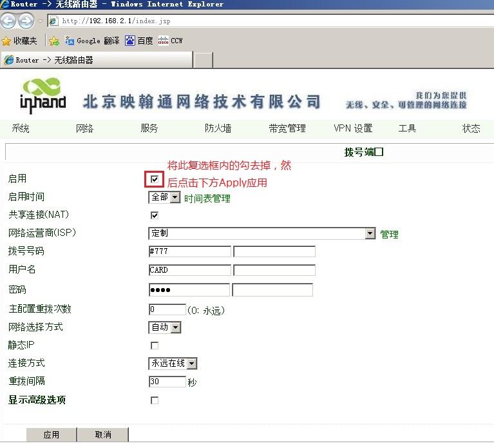Click the InHand logo

[43, 95]
